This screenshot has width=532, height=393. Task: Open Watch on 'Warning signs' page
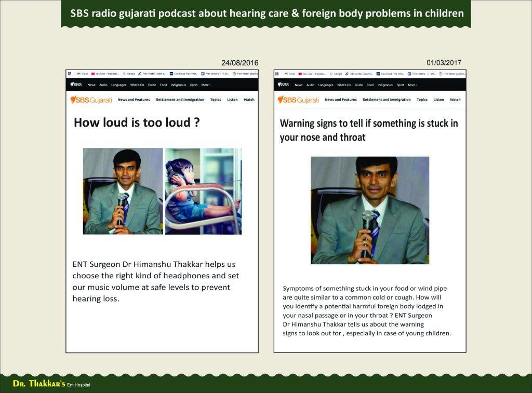(455, 100)
